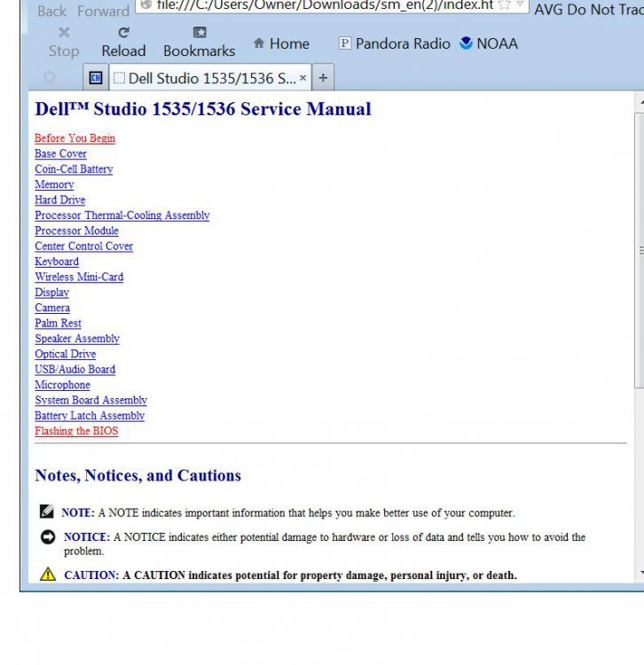Open the Flashing the BIOS link
The height and width of the screenshot is (665, 644).
76,431
